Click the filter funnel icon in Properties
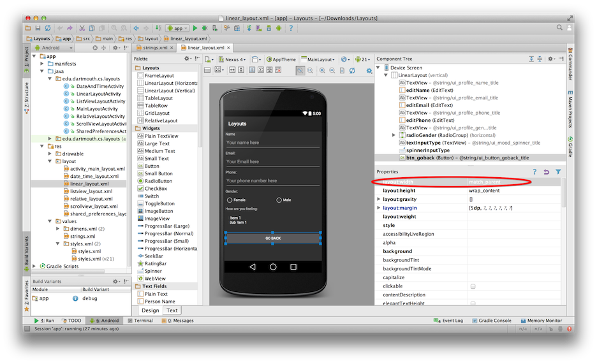Image resolution: width=597 pixels, height=364 pixels. (558, 172)
